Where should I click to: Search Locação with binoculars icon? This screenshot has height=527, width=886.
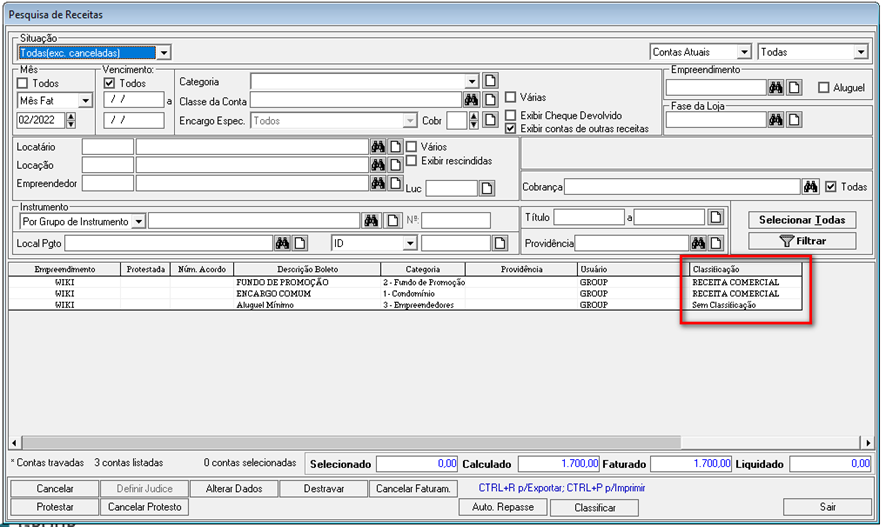tap(378, 165)
